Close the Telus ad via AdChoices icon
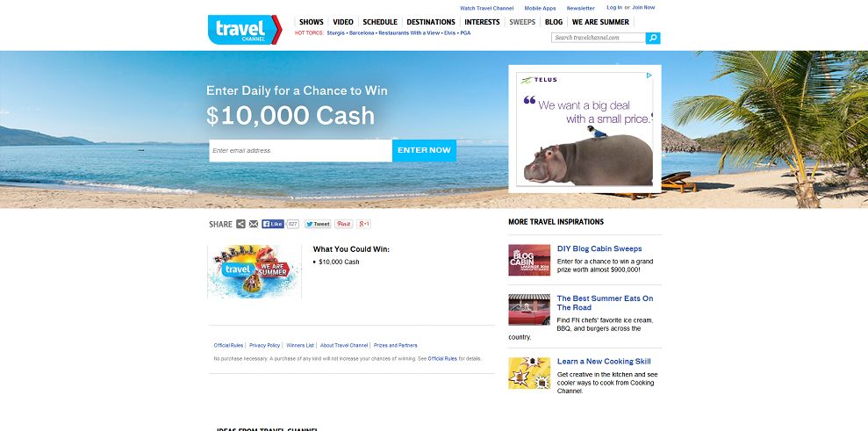 pyautogui.click(x=649, y=75)
